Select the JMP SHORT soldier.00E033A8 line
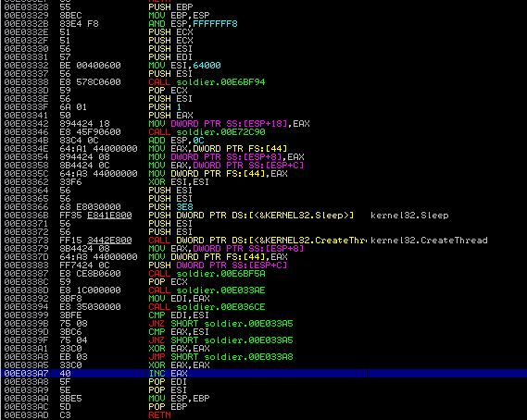 click(x=220, y=356)
